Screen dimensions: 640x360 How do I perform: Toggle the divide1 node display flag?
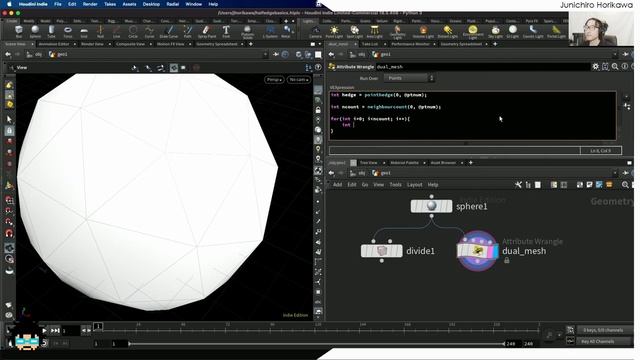click(x=400, y=251)
